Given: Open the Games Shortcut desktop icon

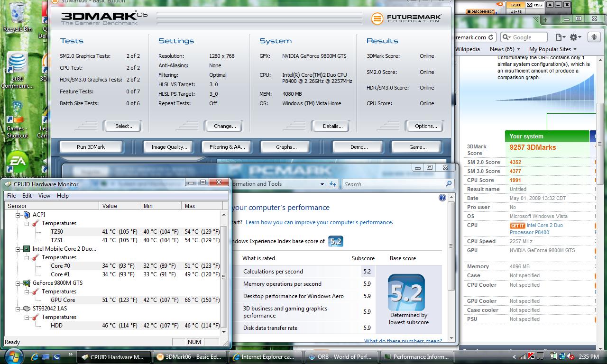Looking at the screenshot, I should pos(17,120).
